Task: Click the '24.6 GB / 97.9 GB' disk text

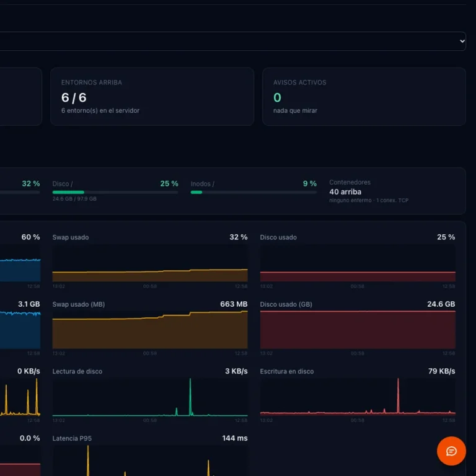Action: (x=74, y=199)
